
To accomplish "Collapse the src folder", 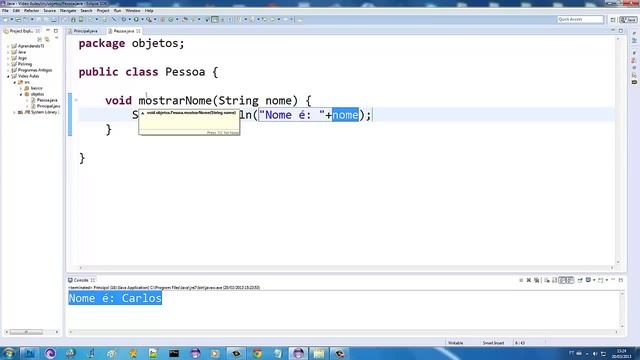I will pyautogui.click(x=15, y=82).
